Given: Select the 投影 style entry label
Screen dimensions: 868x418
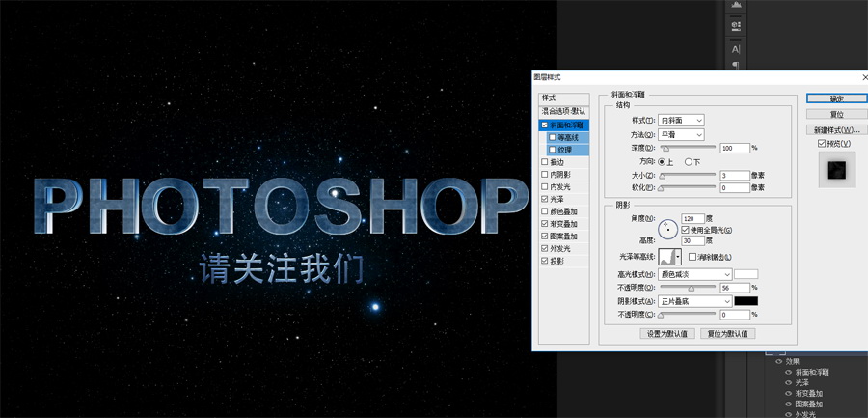Looking at the screenshot, I should 556,261.
